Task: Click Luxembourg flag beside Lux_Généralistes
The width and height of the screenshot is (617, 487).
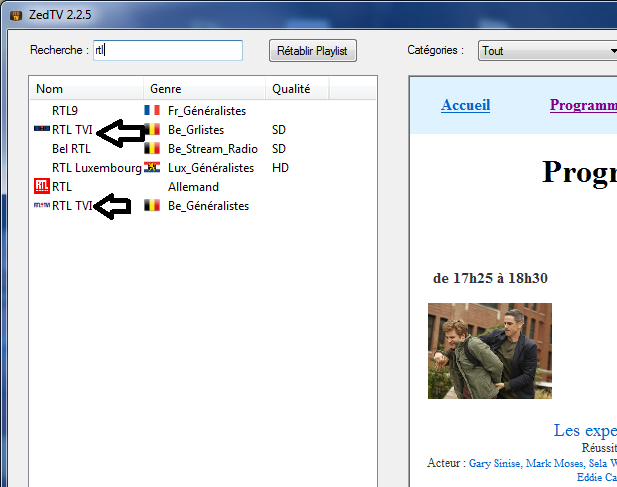Action: pyautogui.click(x=152, y=167)
